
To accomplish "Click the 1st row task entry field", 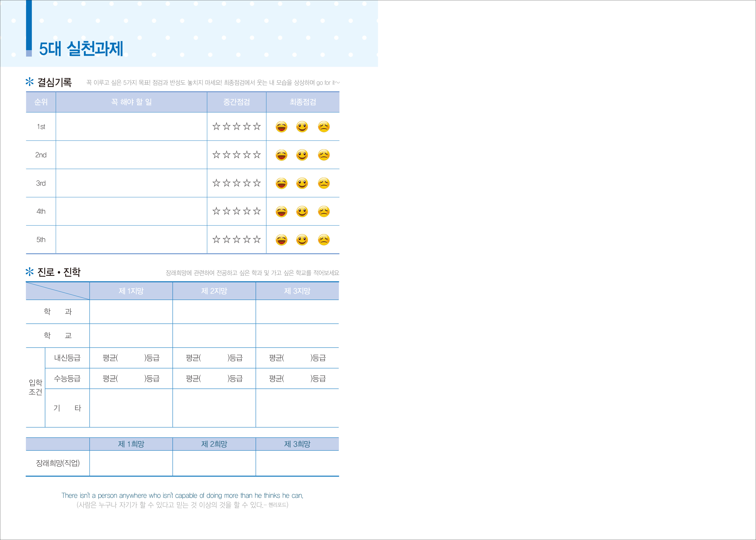I will 131,127.
